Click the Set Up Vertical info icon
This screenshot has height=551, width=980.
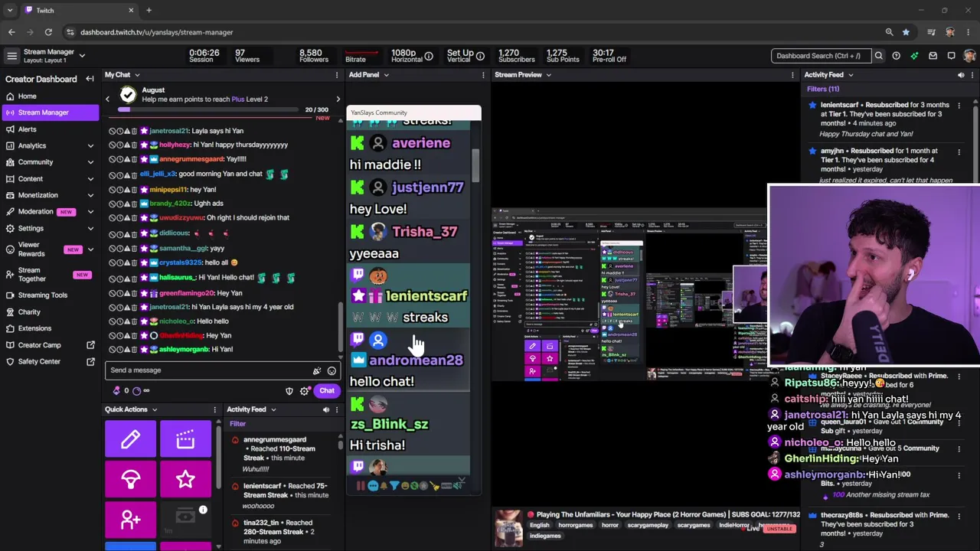click(480, 56)
